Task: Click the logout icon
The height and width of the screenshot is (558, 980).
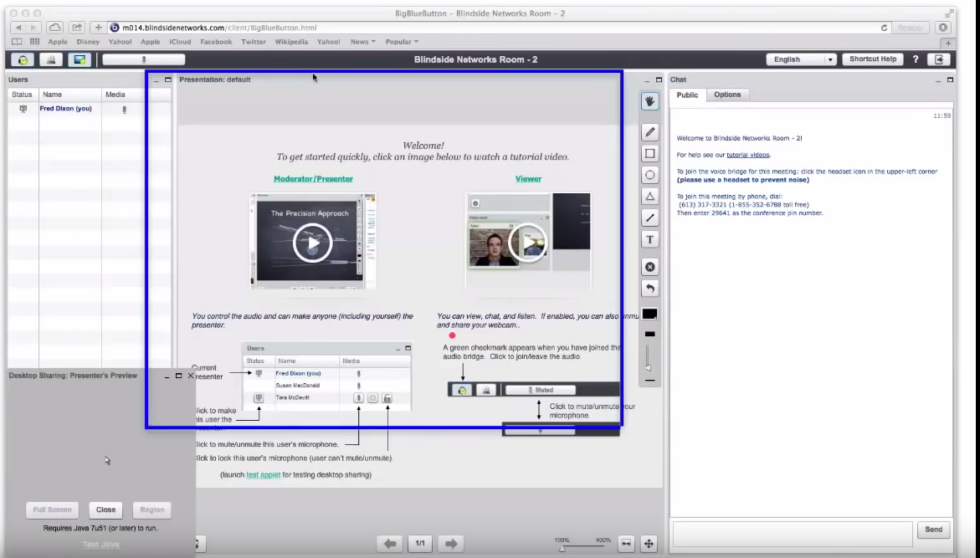Action: point(939,59)
